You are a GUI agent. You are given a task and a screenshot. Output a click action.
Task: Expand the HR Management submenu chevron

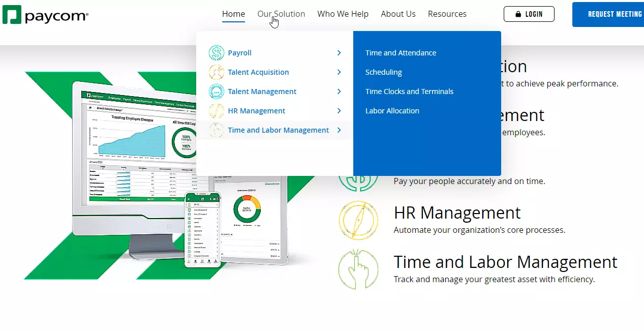(339, 111)
